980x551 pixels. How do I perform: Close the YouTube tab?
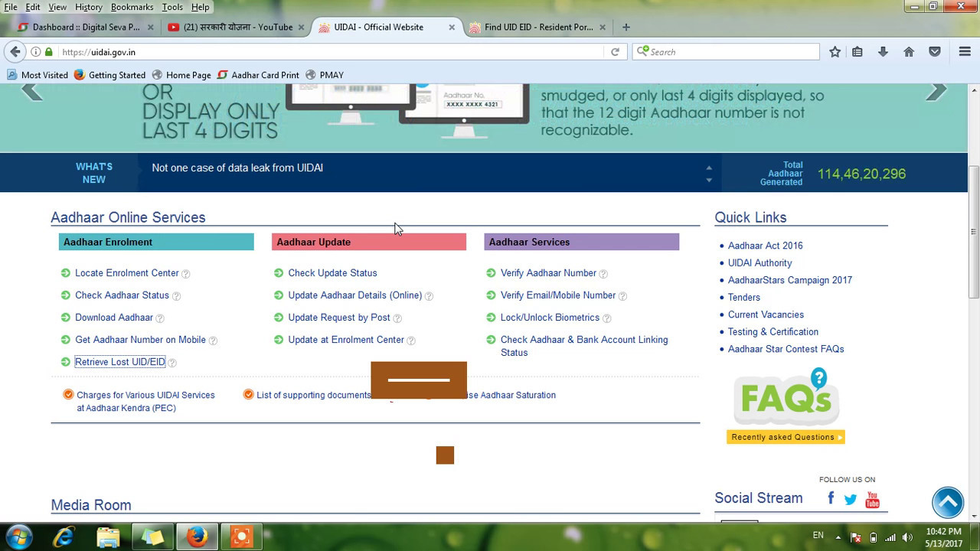pyautogui.click(x=301, y=27)
